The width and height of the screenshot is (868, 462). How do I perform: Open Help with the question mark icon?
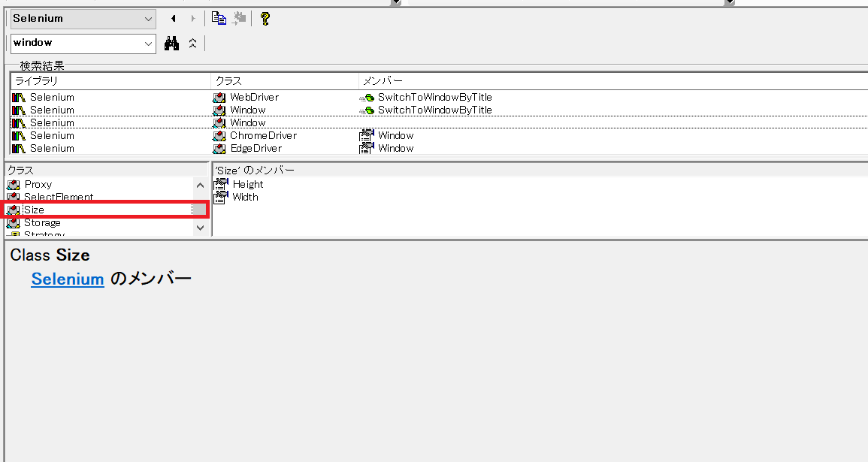265,19
